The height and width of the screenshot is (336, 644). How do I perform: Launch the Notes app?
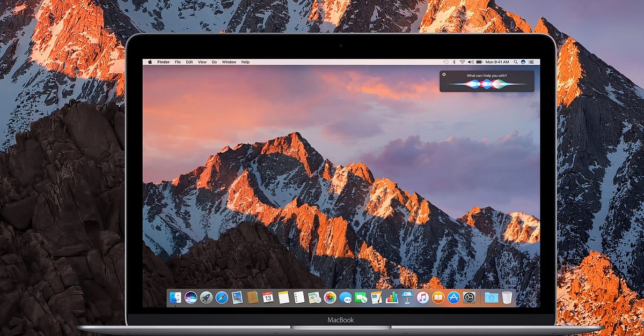coord(284,298)
